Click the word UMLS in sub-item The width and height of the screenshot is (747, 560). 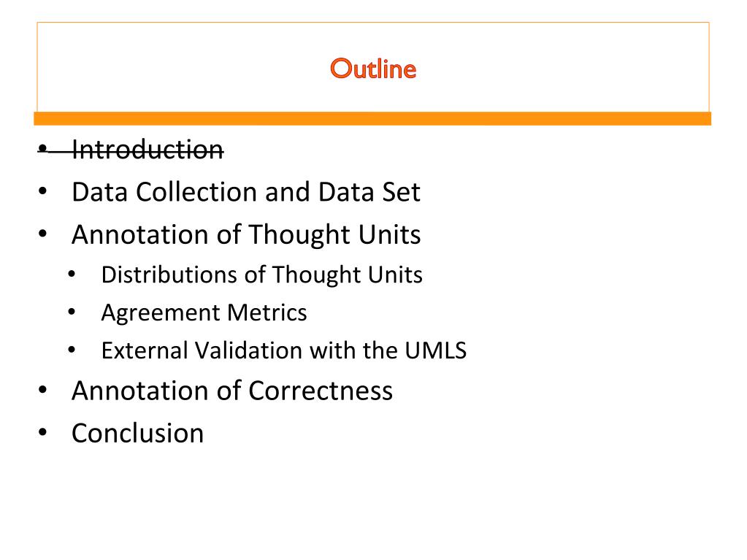click(x=435, y=350)
